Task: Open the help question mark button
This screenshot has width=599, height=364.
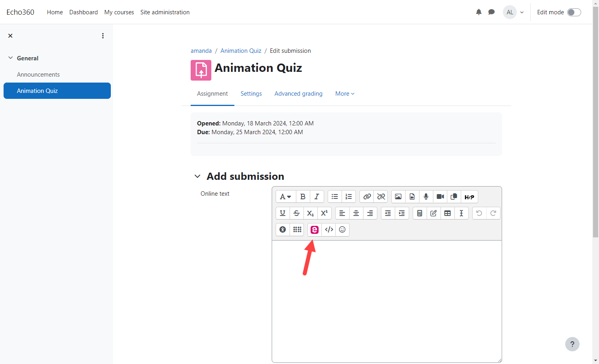Action: [572, 344]
